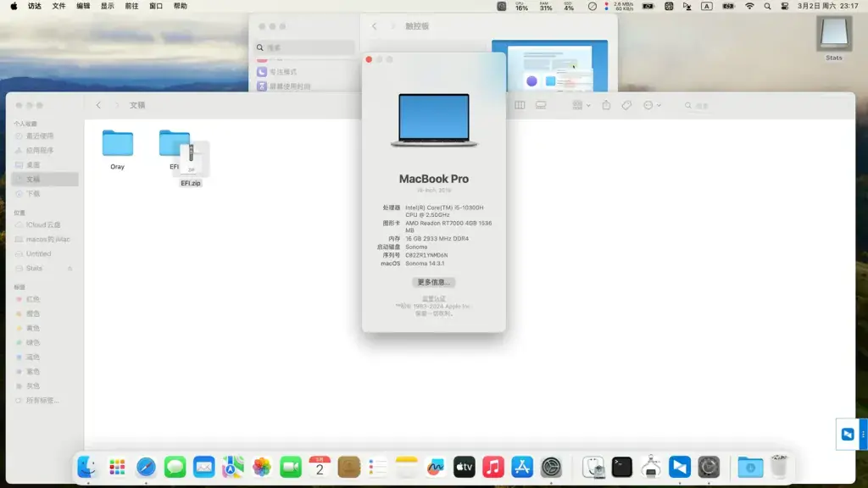Open Contacts app in the Dock

click(x=348, y=467)
